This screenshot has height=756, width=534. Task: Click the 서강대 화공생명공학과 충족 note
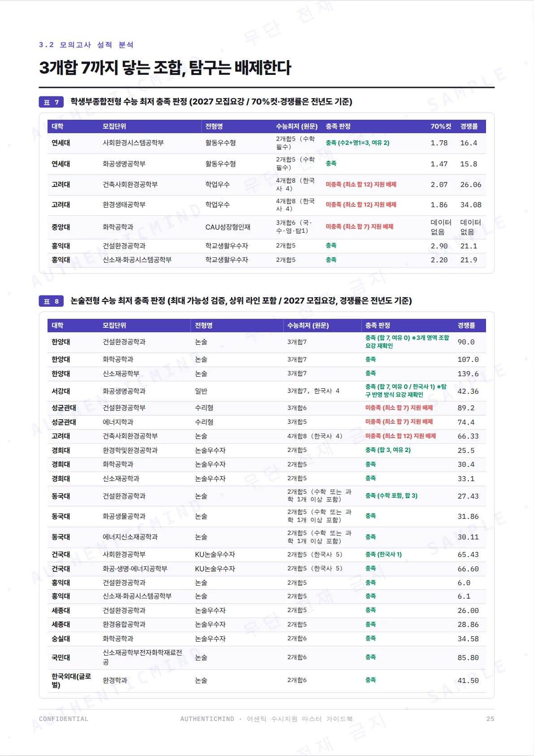click(406, 391)
